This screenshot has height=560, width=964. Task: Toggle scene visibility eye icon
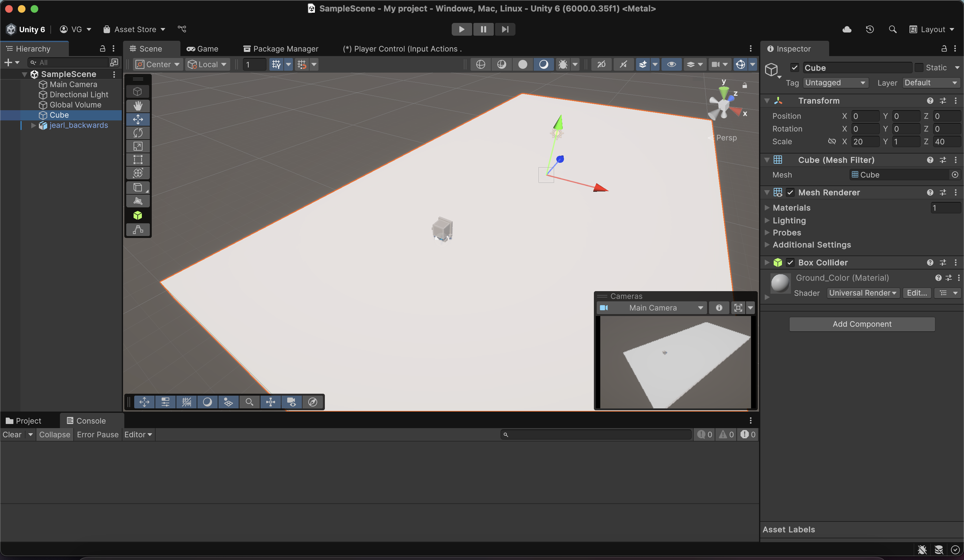[x=671, y=64]
